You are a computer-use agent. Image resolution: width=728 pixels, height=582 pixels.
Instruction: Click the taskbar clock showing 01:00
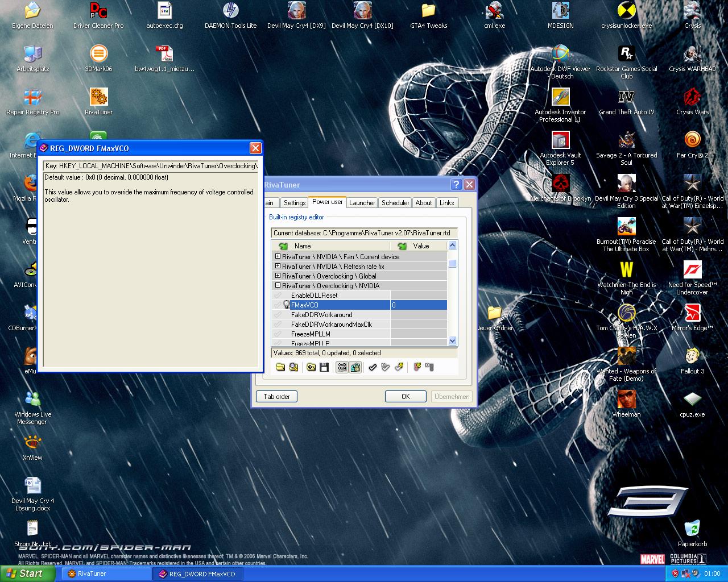(x=712, y=574)
